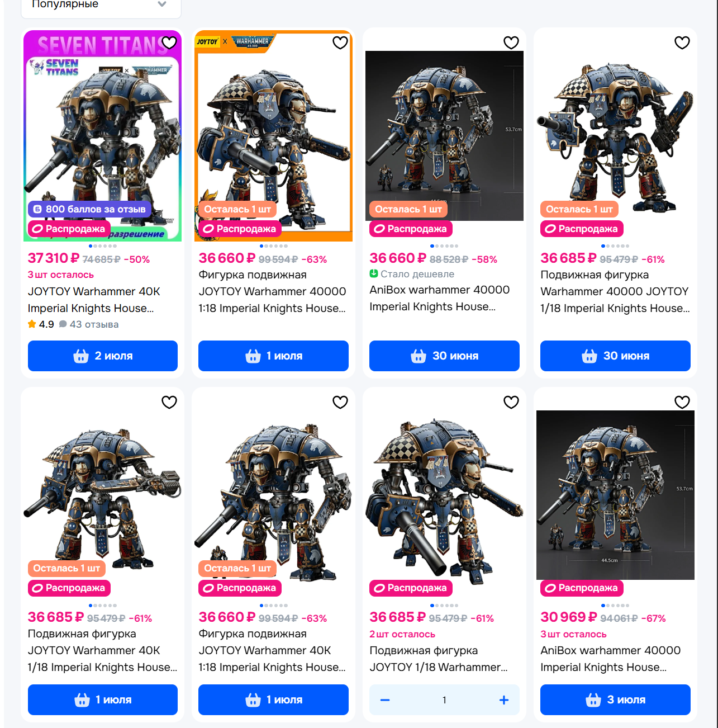Open the product image with 2 шт осталось
Viewport: 718px width, 728px height.
[444, 495]
